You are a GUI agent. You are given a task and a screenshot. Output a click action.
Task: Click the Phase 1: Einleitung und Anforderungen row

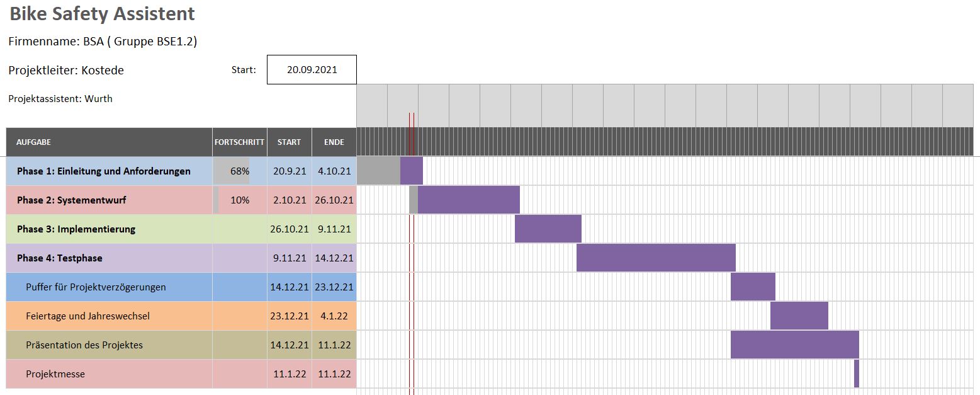point(104,171)
